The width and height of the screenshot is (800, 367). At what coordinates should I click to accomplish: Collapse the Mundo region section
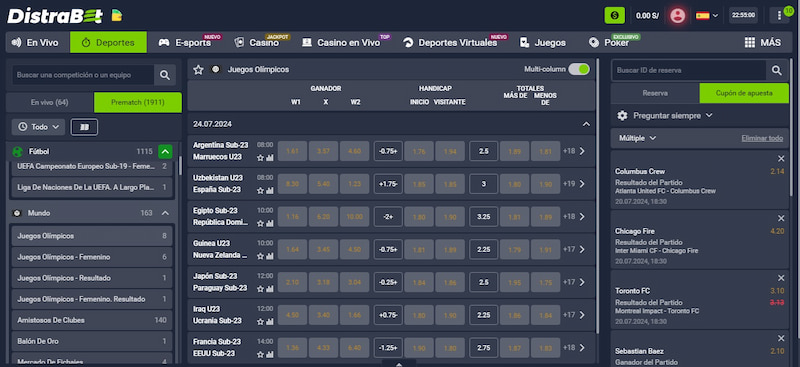click(165, 213)
